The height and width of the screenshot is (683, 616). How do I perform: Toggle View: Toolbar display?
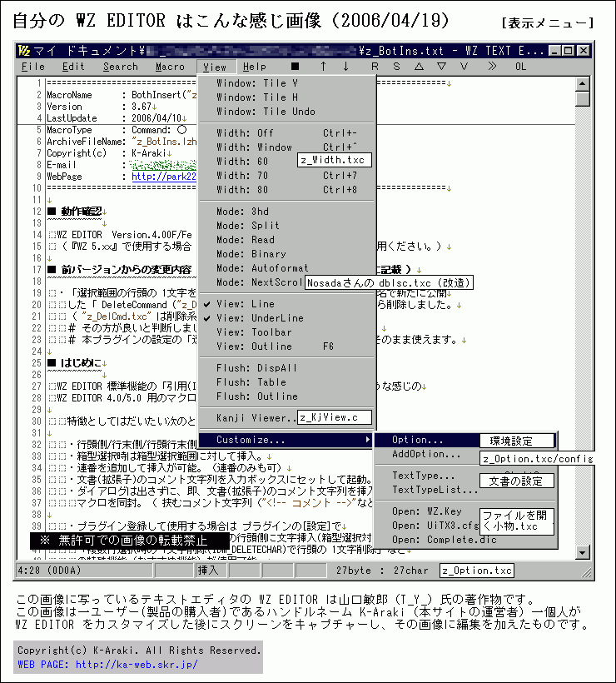click(x=287, y=332)
